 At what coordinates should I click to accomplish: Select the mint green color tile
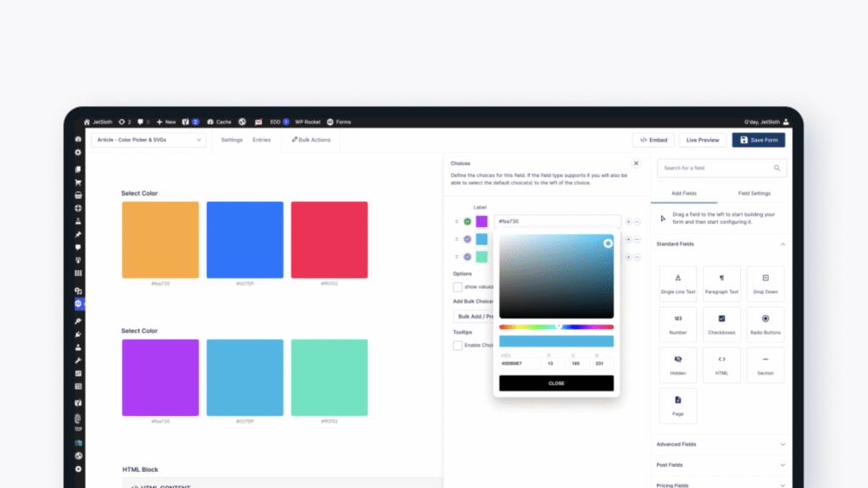tap(330, 377)
